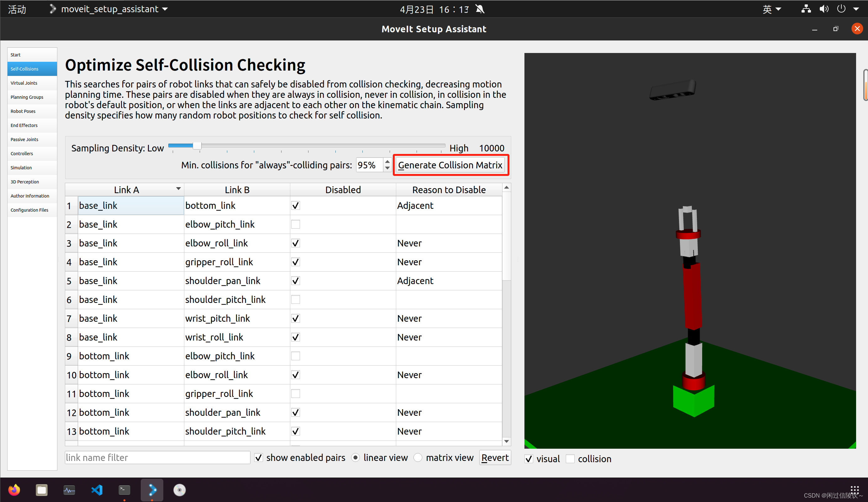Uncheck show enabled pairs

tap(259, 457)
